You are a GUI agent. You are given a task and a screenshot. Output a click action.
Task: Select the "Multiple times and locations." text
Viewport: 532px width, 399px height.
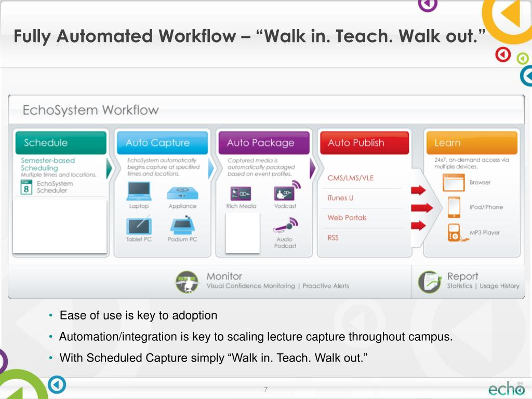click(59, 175)
